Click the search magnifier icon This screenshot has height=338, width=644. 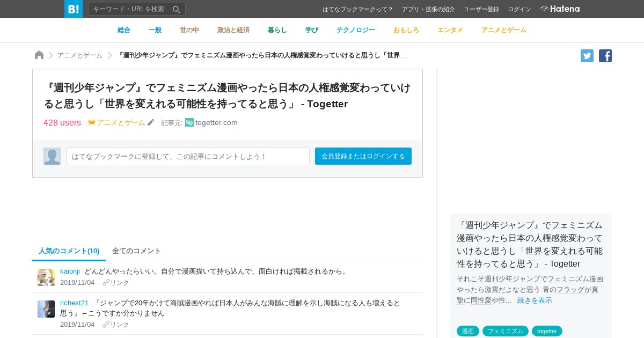click(177, 9)
